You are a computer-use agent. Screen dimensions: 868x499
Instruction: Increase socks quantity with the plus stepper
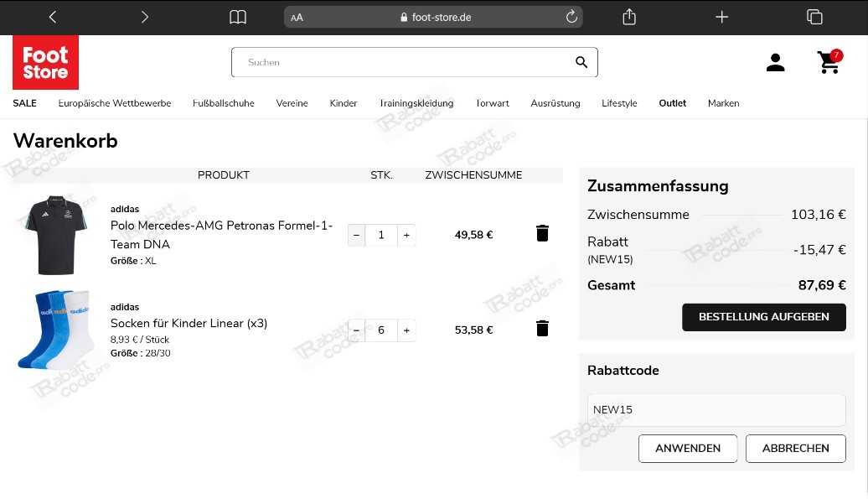(x=406, y=330)
